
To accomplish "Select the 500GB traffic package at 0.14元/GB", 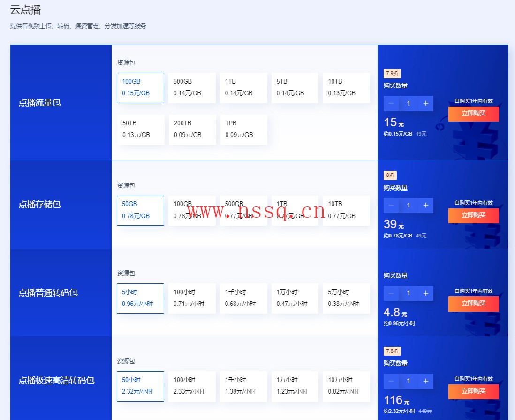I will pos(192,88).
